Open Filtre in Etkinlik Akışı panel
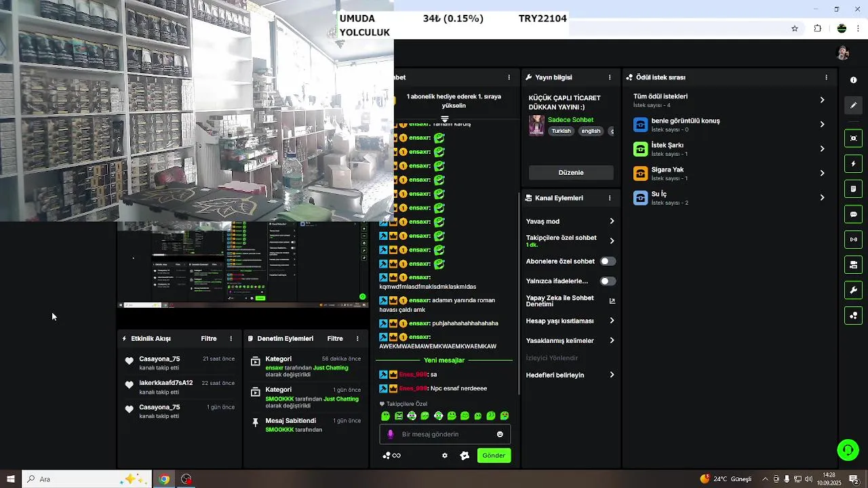The image size is (868, 488). pyautogui.click(x=209, y=338)
